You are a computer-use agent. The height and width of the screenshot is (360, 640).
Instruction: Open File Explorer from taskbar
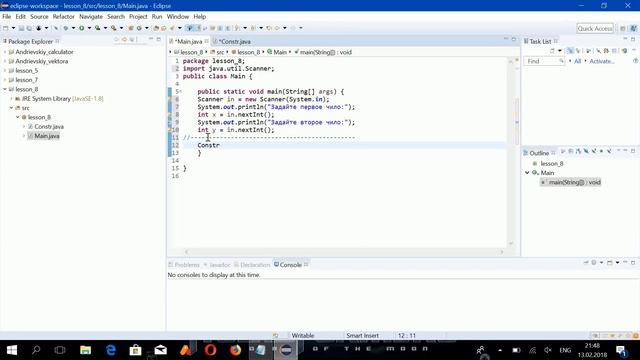point(85,350)
